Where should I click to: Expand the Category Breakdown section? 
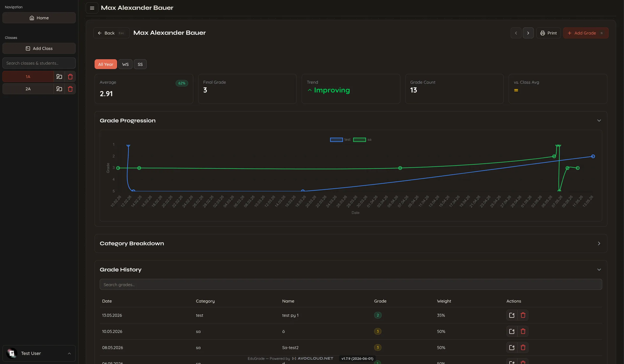[599, 244]
